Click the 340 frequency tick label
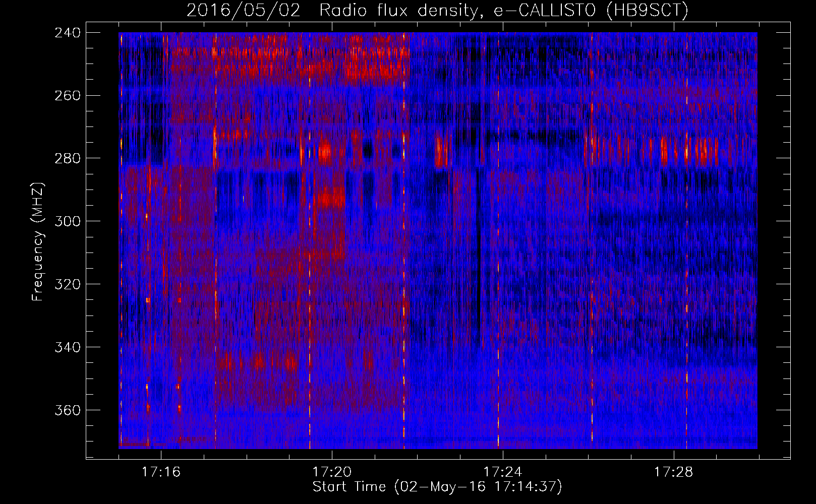 coord(68,348)
